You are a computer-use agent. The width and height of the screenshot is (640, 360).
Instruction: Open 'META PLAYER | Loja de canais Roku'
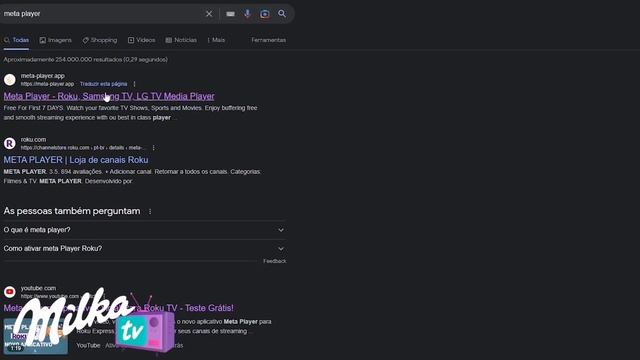pyautogui.click(x=76, y=160)
